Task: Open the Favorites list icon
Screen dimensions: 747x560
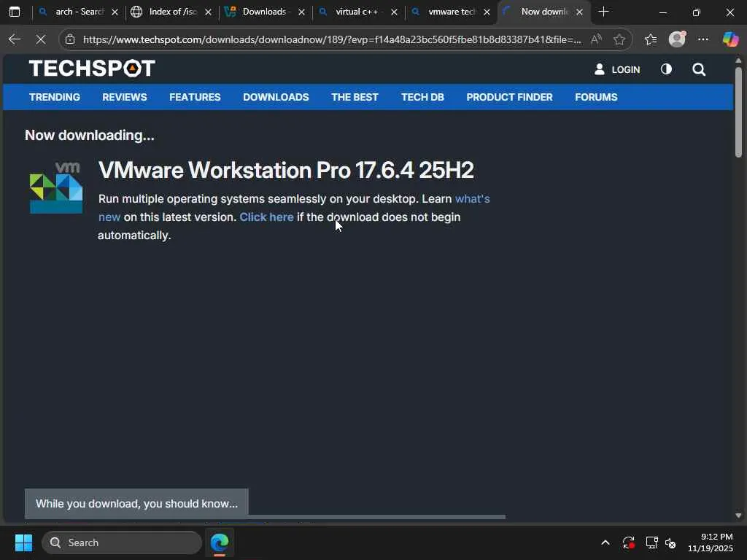Action: click(651, 39)
